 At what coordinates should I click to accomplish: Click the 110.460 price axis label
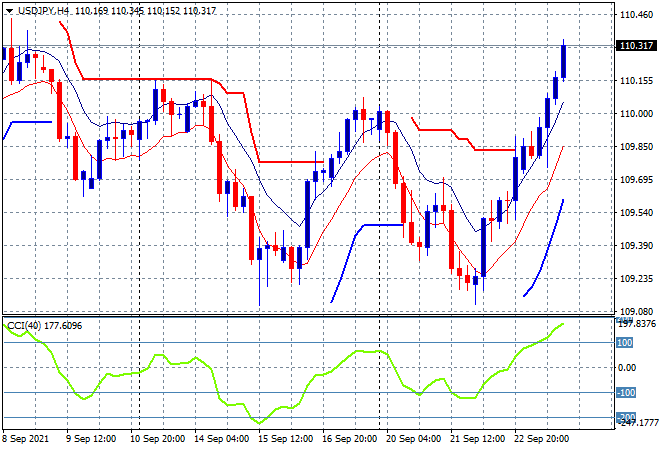click(x=636, y=15)
